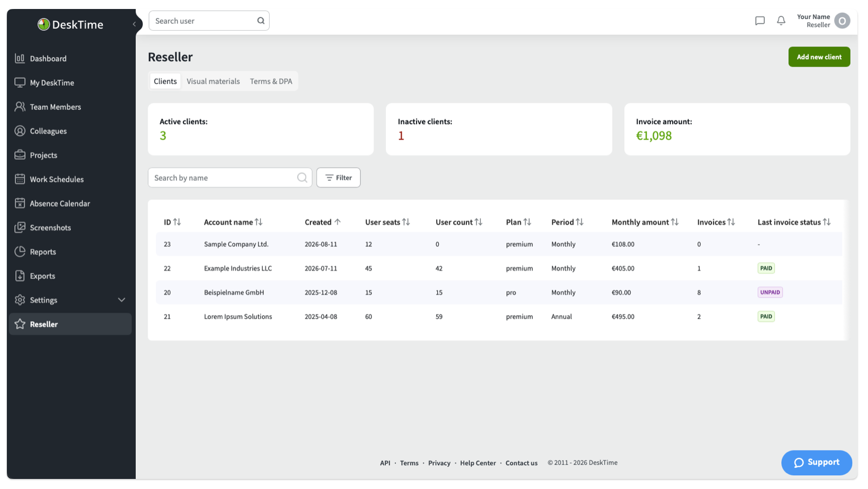
Task: Switch to the Clients tab
Action: coord(165,81)
